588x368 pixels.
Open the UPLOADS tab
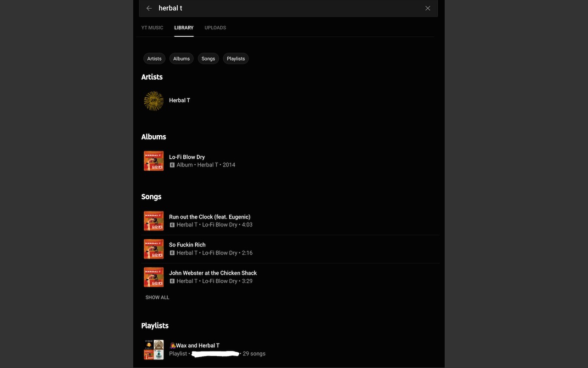click(x=215, y=28)
